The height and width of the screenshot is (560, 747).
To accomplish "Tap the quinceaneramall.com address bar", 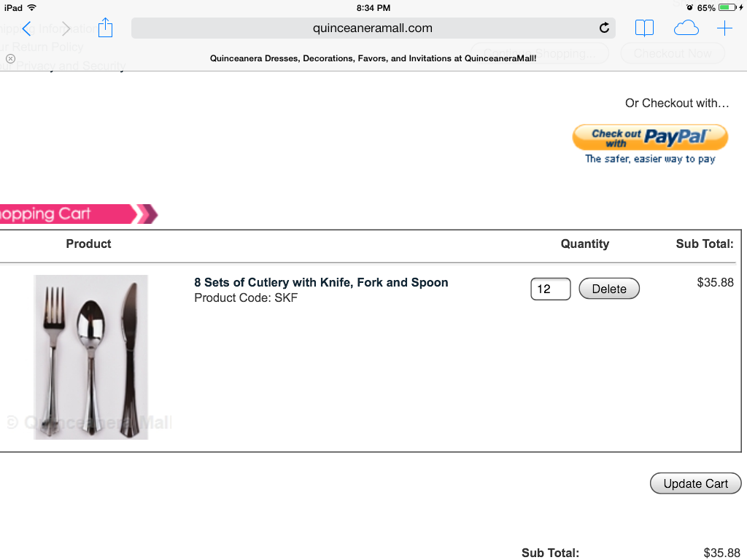I will tap(373, 28).
